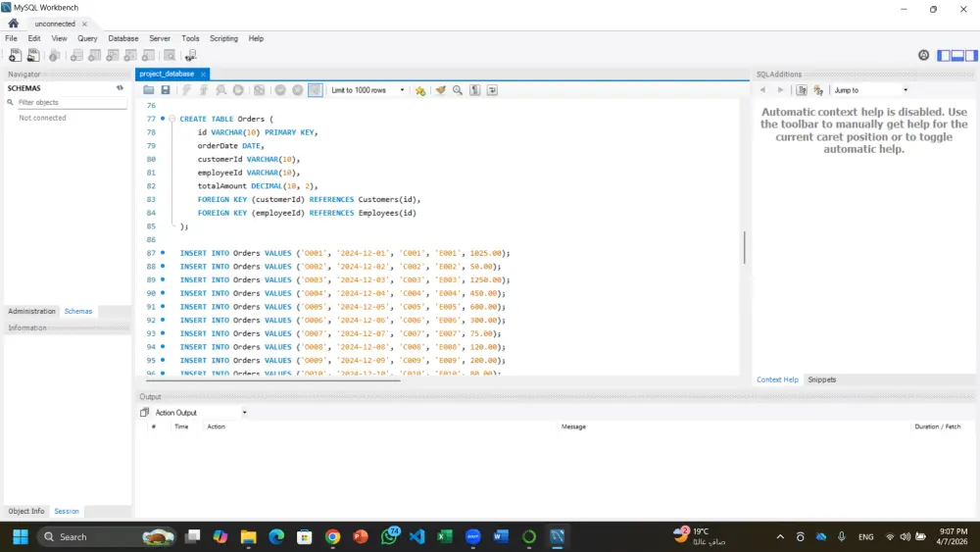The width and height of the screenshot is (980, 552).
Task: Refresh the schemas list icon
Action: [120, 88]
